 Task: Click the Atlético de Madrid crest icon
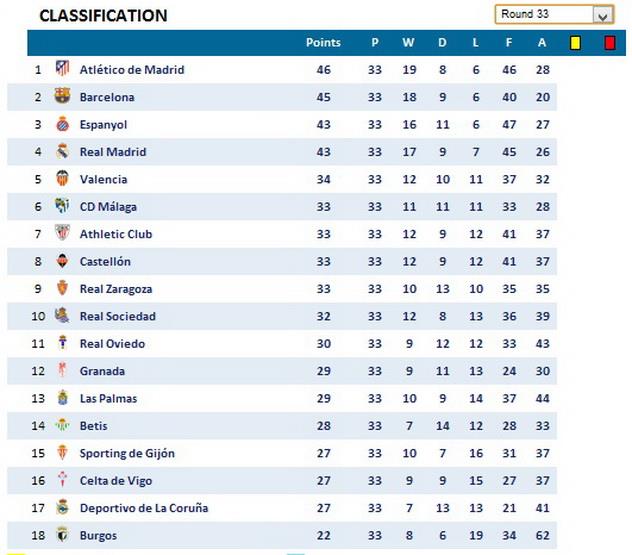63,69
